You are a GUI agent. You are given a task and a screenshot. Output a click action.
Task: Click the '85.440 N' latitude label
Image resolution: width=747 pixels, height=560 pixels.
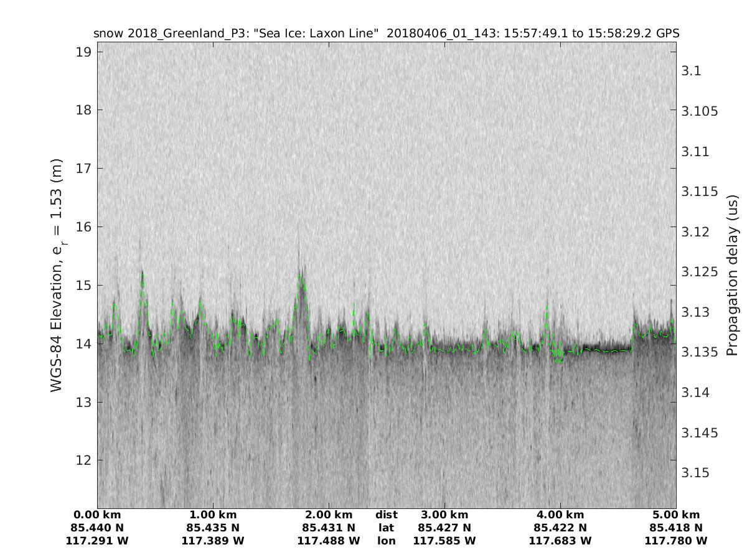[x=97, y=528]
